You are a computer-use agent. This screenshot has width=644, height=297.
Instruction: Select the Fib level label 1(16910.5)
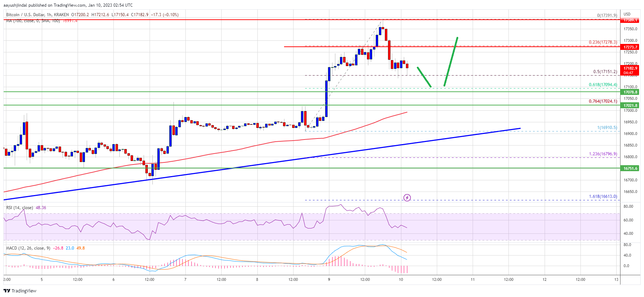pyautogui.click(x=607, y=128)
